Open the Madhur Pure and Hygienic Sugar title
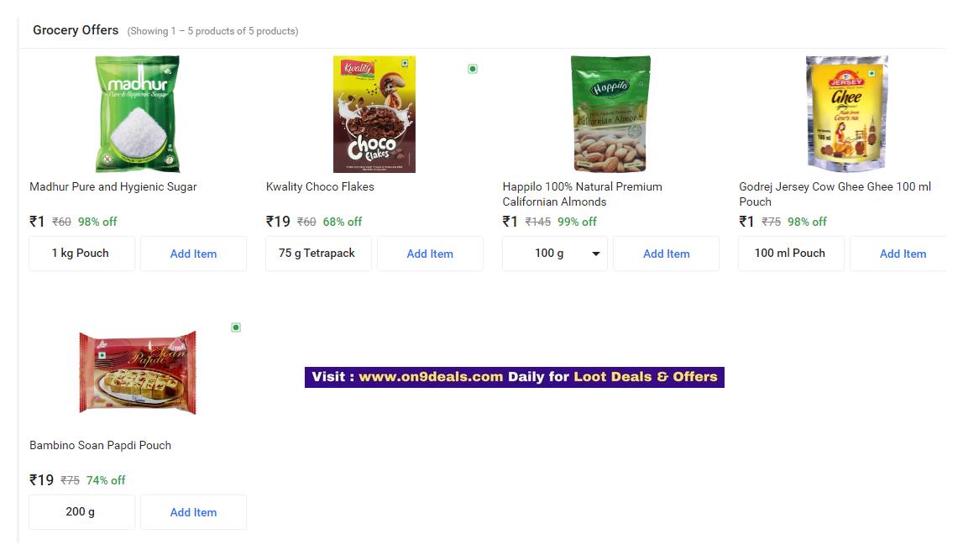Image resolution: width=963 pixels, height=560 pixels. tap(113, 186)
